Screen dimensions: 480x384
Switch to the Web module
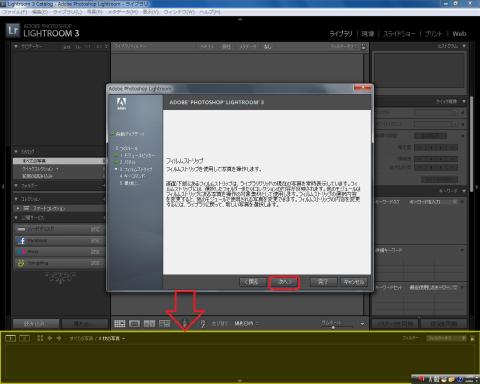pos(459,34)
